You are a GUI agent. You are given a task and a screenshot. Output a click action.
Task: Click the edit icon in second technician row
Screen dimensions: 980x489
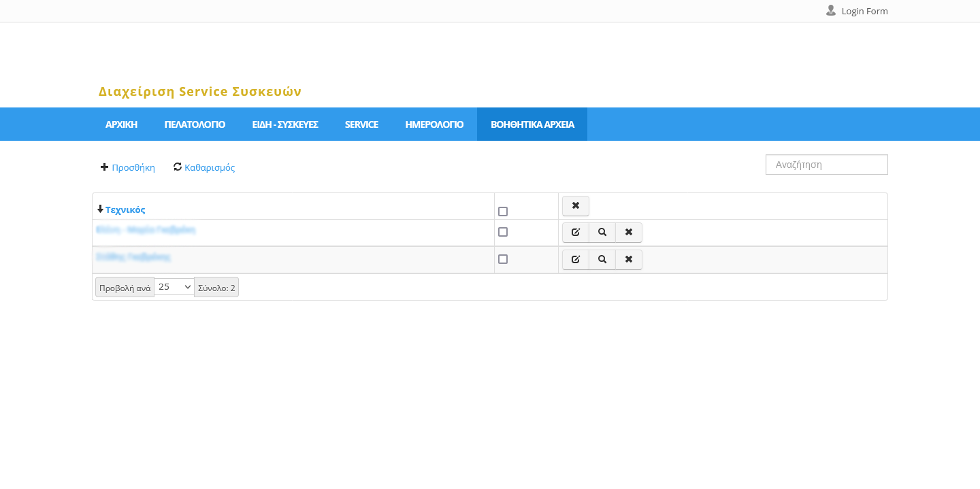(x=576, y=260)
